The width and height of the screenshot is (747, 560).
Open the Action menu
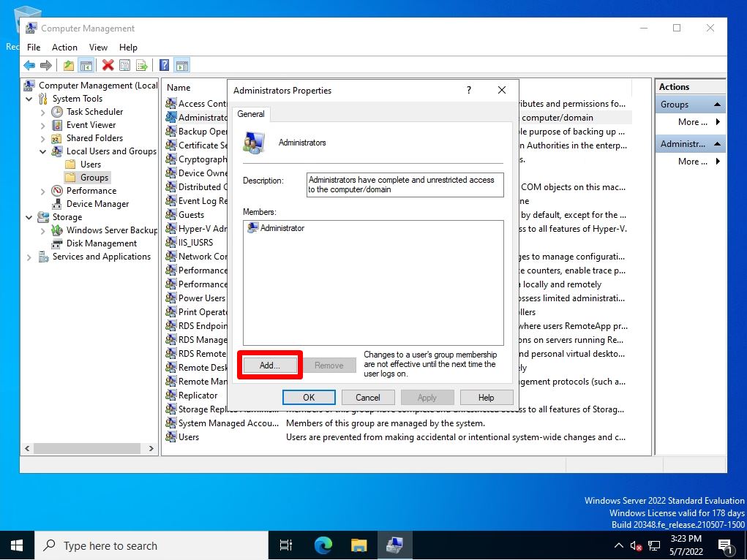64,47
